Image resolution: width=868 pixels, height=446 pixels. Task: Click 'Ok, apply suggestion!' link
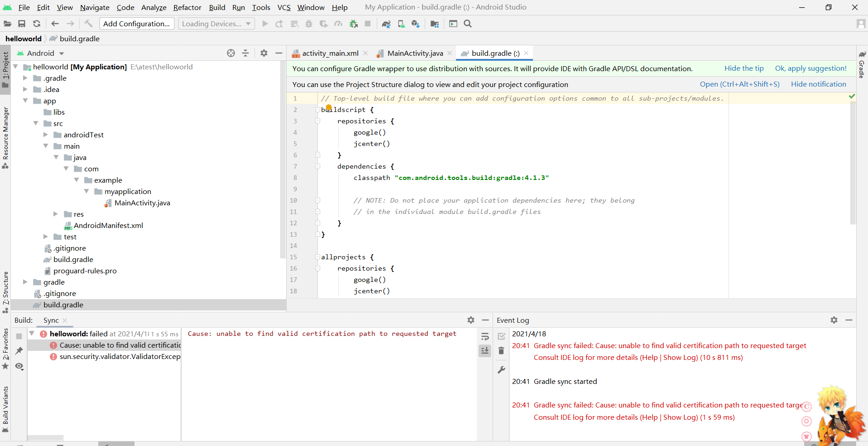810,68
